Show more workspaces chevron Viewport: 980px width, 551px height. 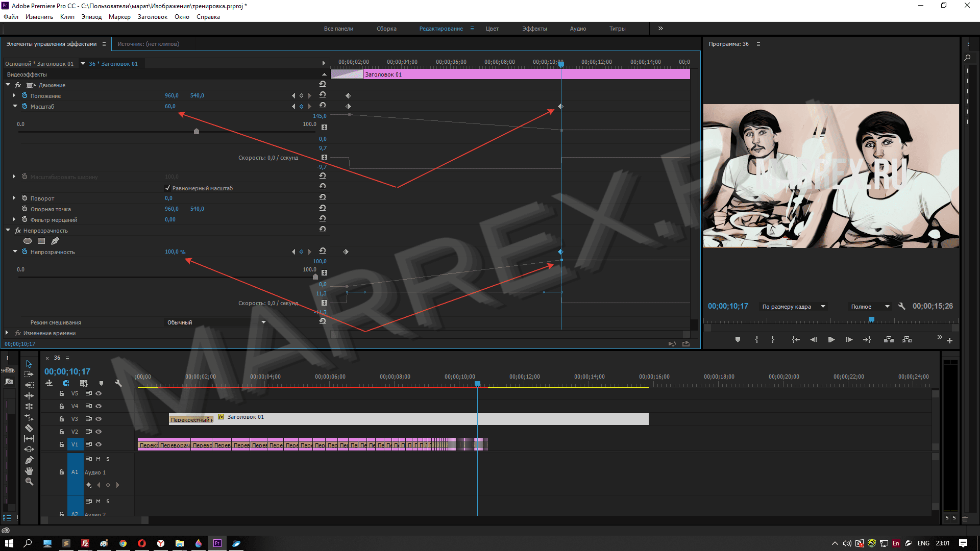coord(660,29)
